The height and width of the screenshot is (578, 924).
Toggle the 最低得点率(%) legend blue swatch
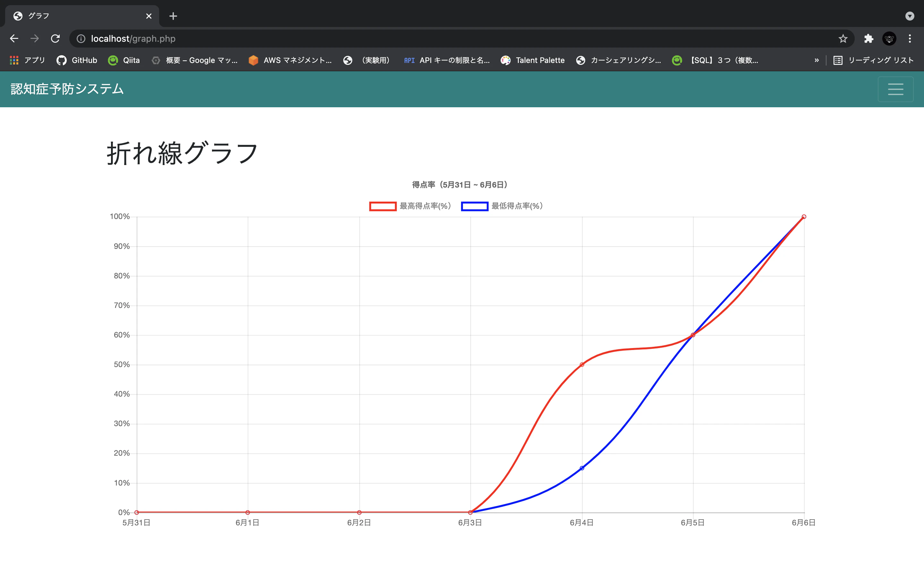point(475,206)
